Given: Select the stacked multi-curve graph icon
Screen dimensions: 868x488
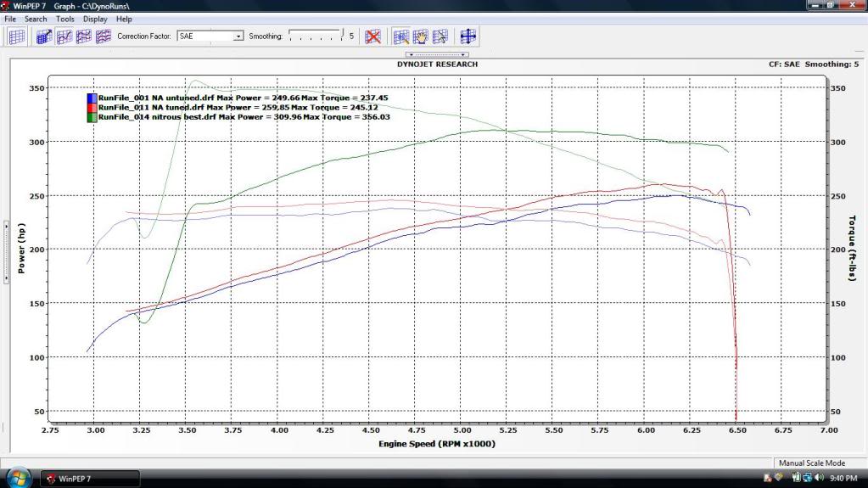Looking at the screenshot, I should pyautogui.click(x=104, y=36).
